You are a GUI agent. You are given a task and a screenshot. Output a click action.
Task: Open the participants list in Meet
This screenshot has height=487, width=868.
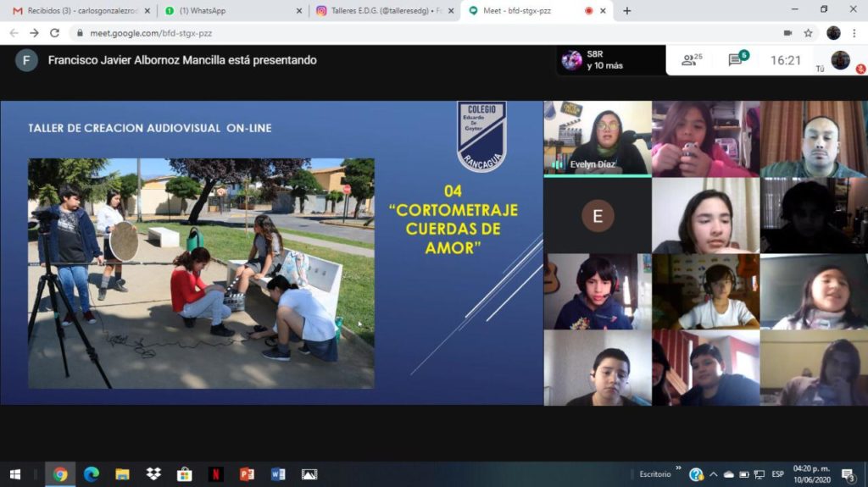point(692,60)
